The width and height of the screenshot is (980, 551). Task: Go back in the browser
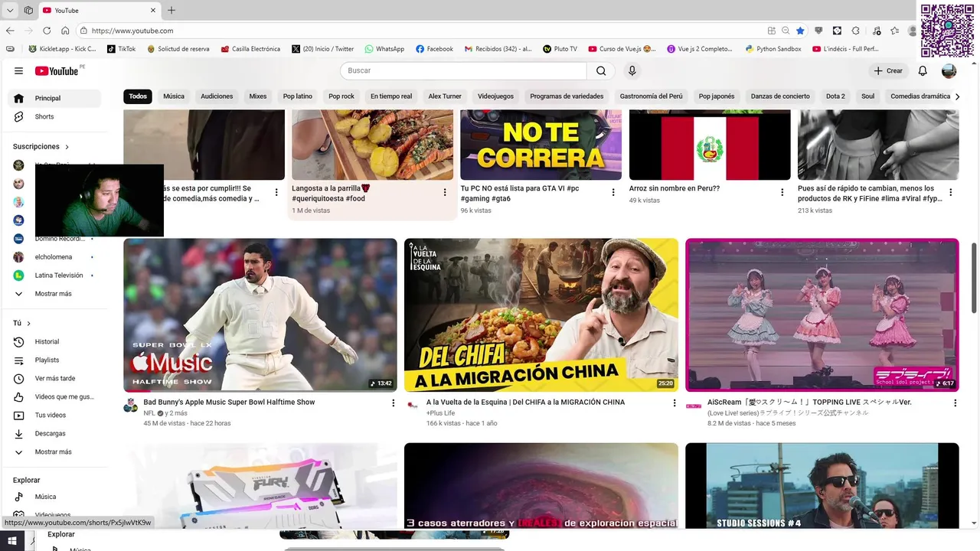10,31
